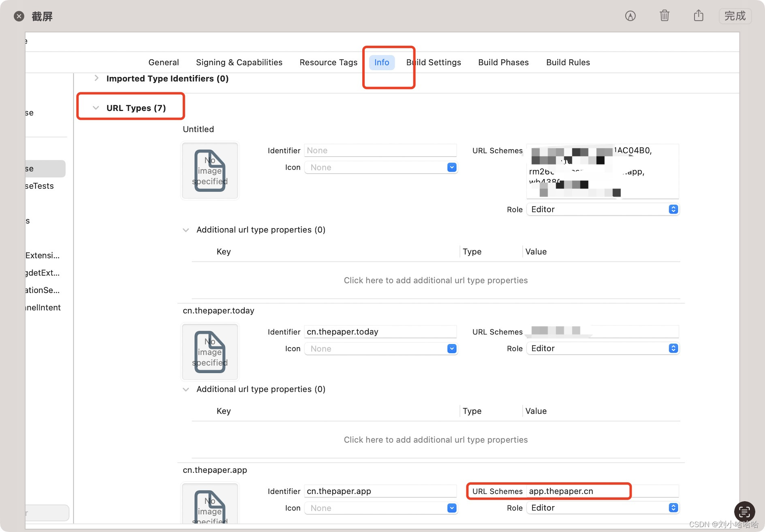765x532 pixels.
Task: Edit Identifier field containing cn.thepaper.today
Action: coord(380,332)
